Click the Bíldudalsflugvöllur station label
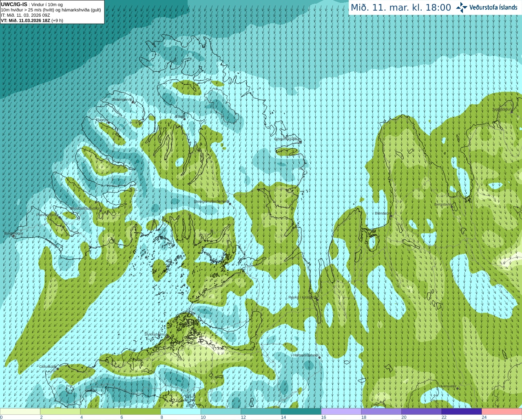The width and height of the screenshot is (522, 420). click(x=85, y=208)
